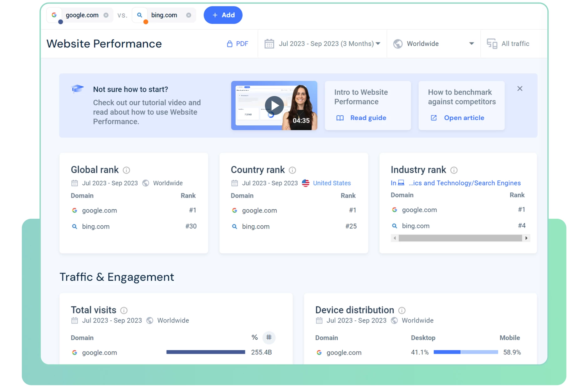
Task: Click the calendar icon in the Total visits card
Action: 74,321
